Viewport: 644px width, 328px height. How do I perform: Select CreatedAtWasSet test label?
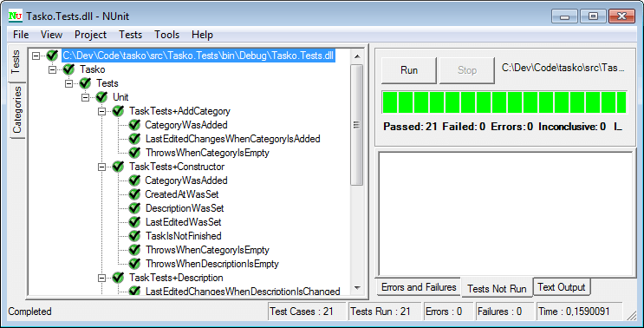pyautogui.click(x=182, y=194)
